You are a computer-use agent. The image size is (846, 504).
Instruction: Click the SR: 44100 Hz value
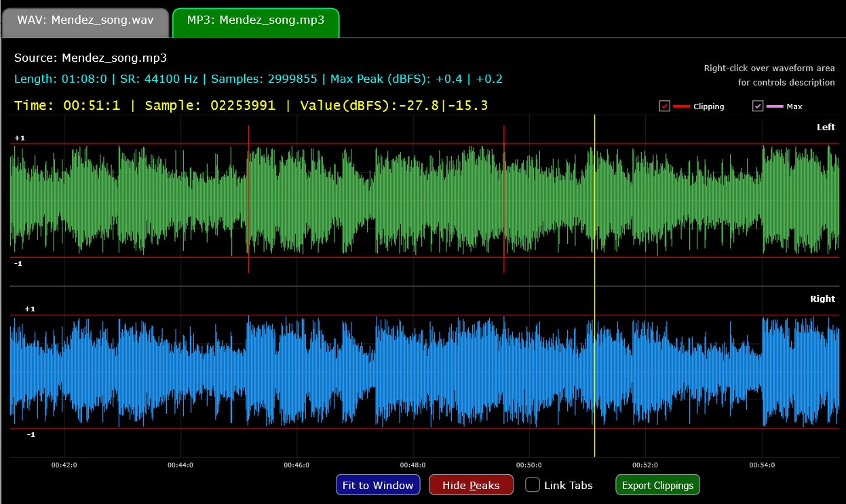[159, 79]
